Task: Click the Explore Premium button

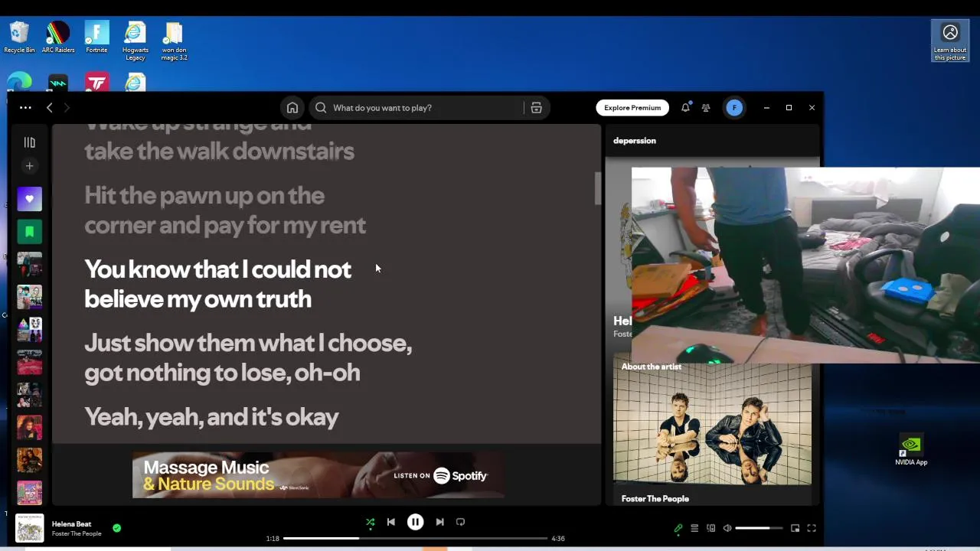Action: click(632, 108)
